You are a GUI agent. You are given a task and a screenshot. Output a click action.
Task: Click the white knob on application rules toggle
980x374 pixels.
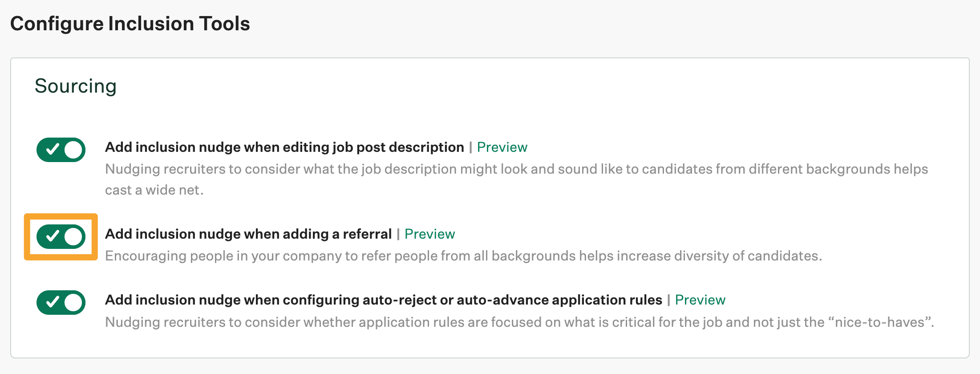73,303
